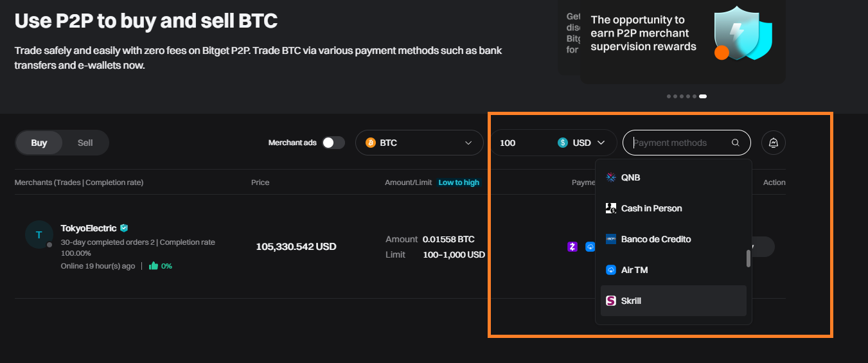Click the Low to high sort label
Viewport: 868px width, 363px height.
pos(459,182)
